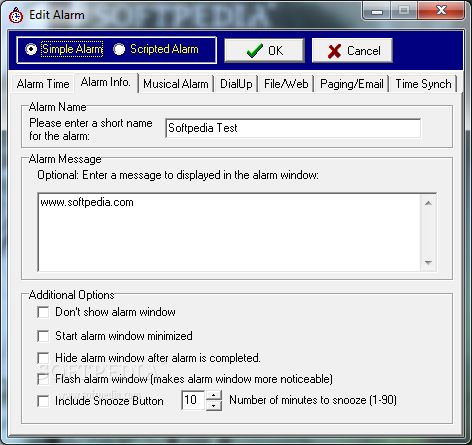Click the Cancel button
The image size is (472, 445).
(x=352, y=51)
